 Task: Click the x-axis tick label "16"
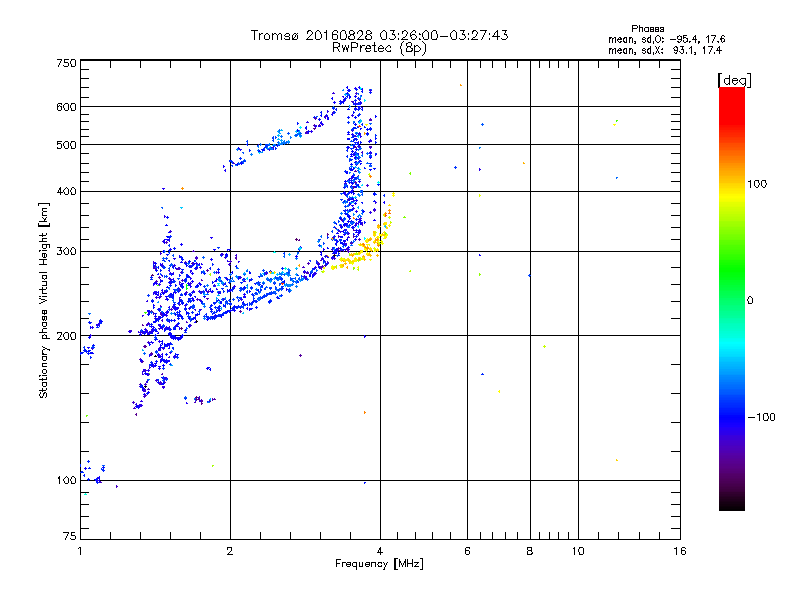[x=680, y=551]
